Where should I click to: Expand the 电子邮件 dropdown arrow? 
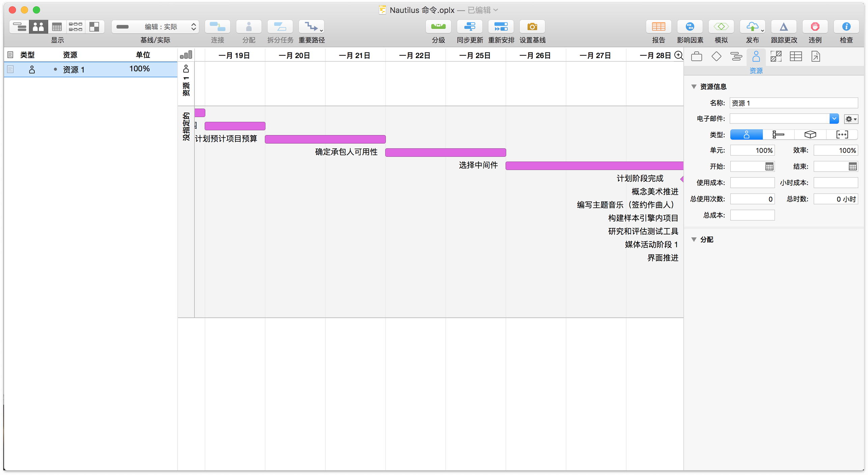[834, 119]
